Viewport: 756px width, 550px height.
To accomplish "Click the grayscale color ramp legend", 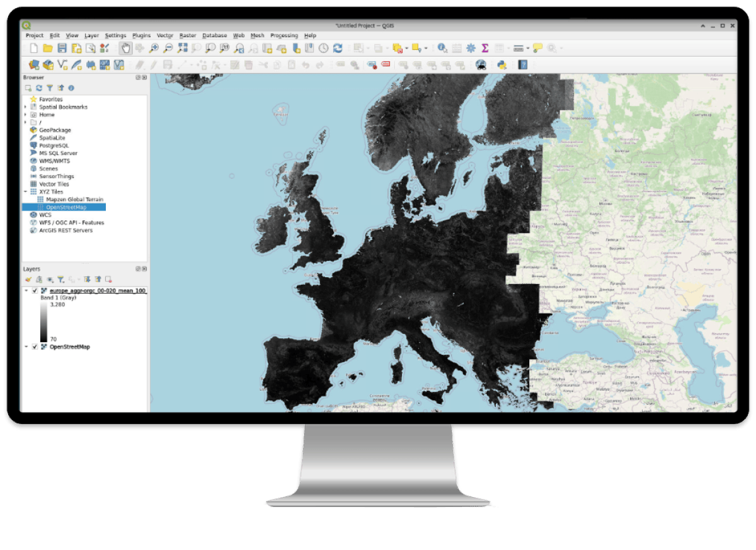I will click(43, 321).
